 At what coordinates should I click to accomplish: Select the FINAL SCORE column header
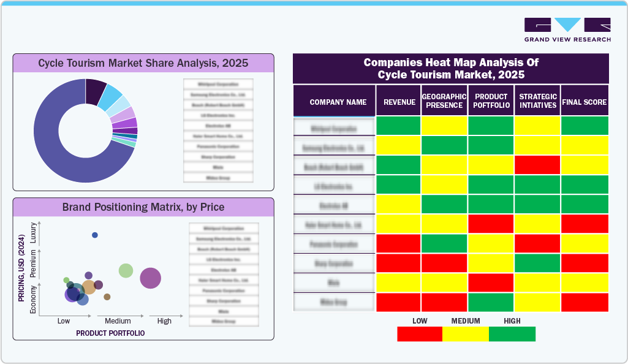click(x=584, y=100)
